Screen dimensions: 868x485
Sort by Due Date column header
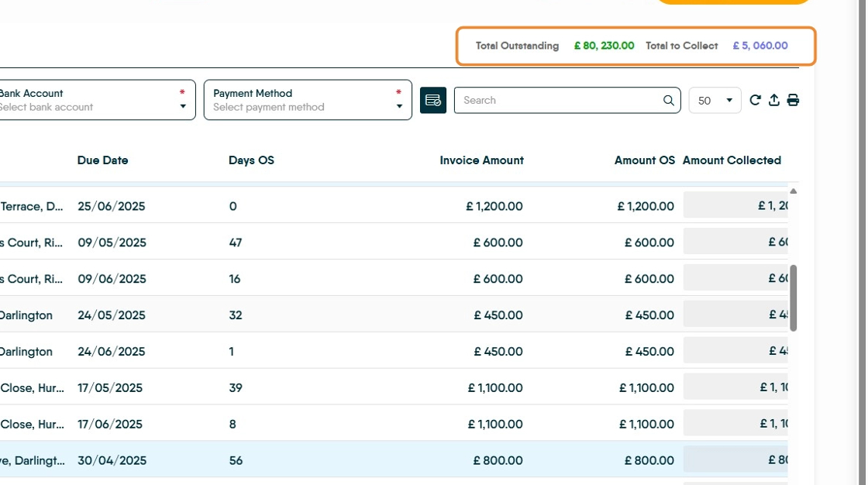[102, 160]
